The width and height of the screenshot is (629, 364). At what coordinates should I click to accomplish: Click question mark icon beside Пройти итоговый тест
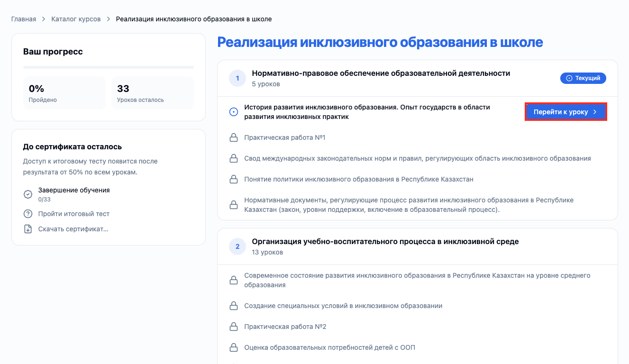(28, 214)
